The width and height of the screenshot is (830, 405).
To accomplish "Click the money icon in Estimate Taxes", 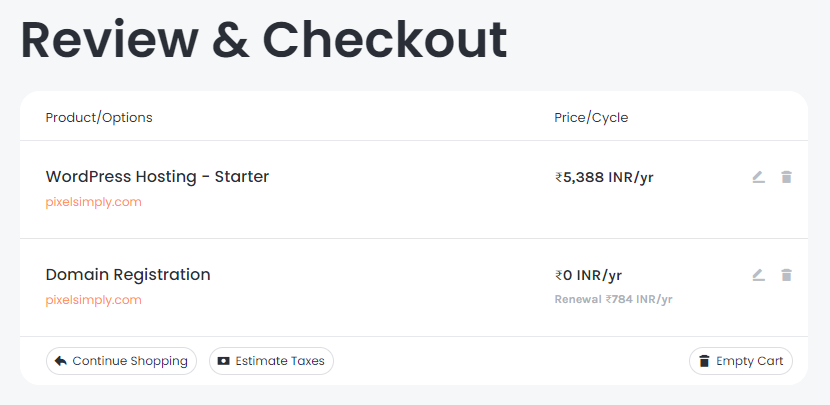I will coord(223,361).
